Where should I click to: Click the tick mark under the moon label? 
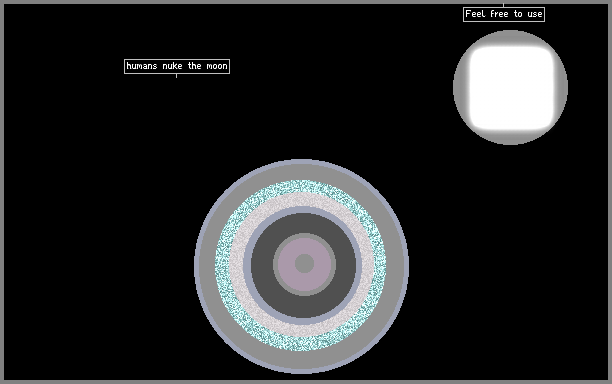pyautogui.click(x=176, y=76)
